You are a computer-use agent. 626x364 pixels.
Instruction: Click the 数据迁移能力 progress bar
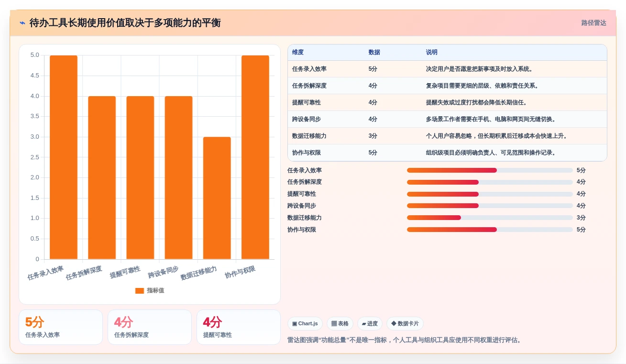point(490,218)
